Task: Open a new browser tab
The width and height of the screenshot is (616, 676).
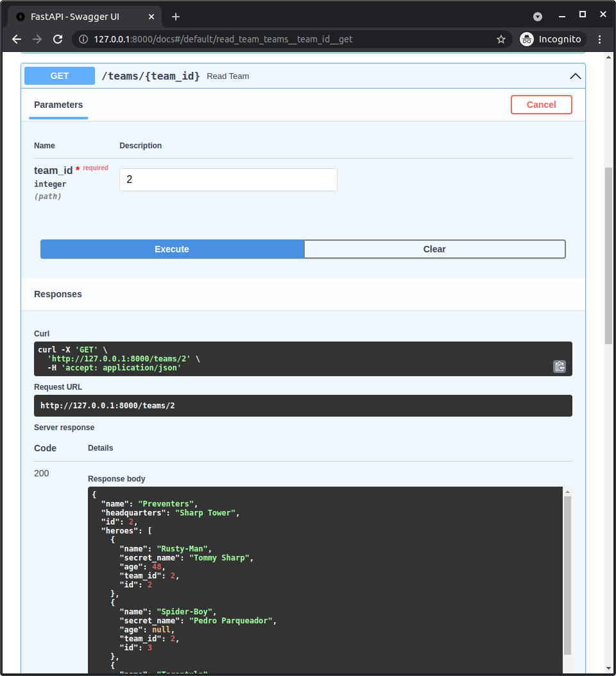Action: pos(176,17)
